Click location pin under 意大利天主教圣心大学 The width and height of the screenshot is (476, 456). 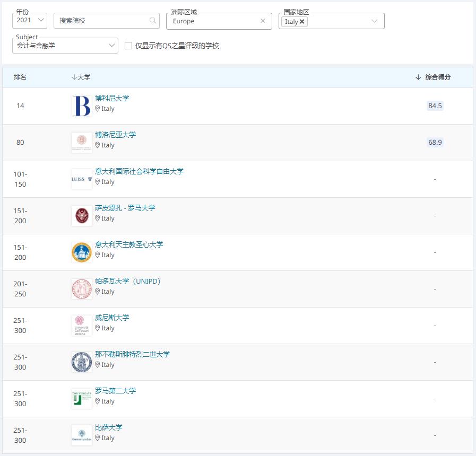[x=98, y=255]
